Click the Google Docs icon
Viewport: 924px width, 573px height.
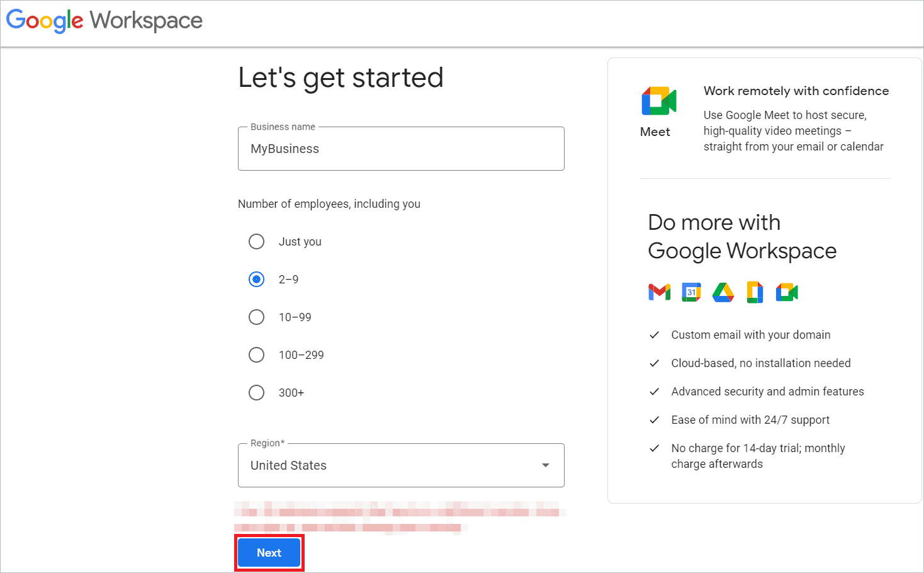point(755,292)
